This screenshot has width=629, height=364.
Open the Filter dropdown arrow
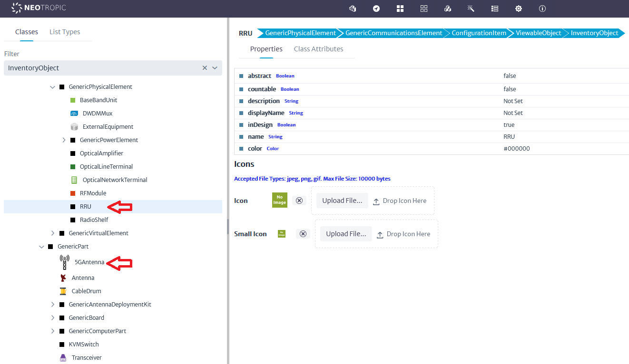tap(215, 68)
